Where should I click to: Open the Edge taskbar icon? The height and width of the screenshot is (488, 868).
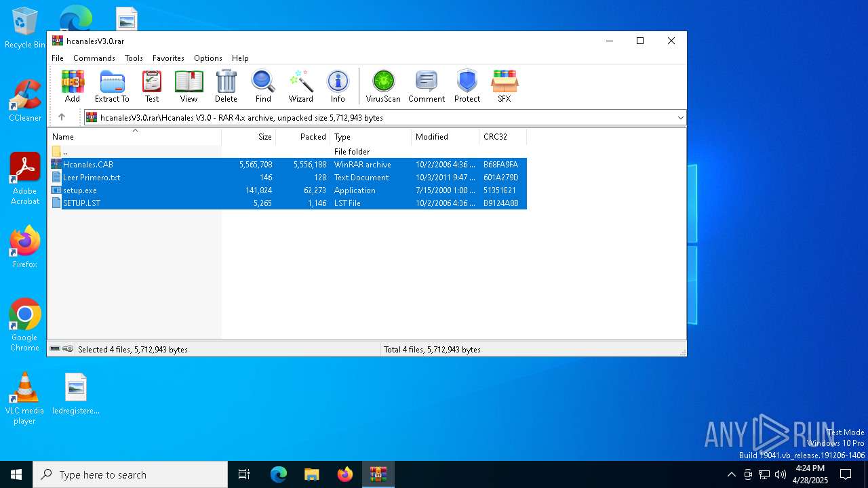(x=279, y=474)
